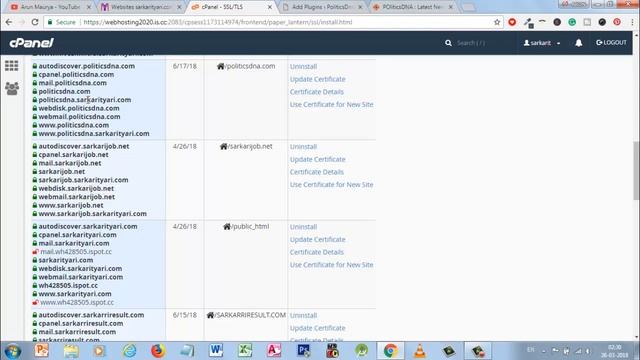Click the /public_html document root
This screenshot has height=360, width=640.
pos(246,226)
